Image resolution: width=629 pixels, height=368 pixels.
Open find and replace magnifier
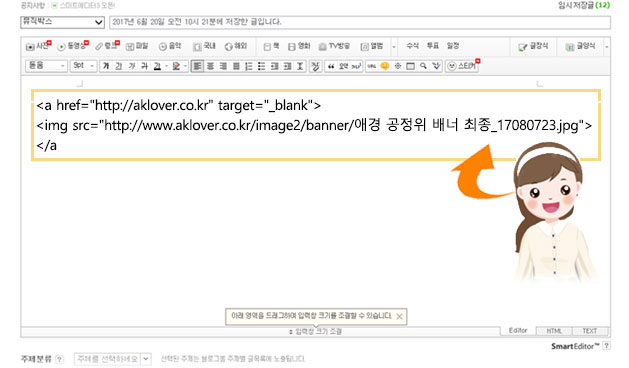(423, 66)
